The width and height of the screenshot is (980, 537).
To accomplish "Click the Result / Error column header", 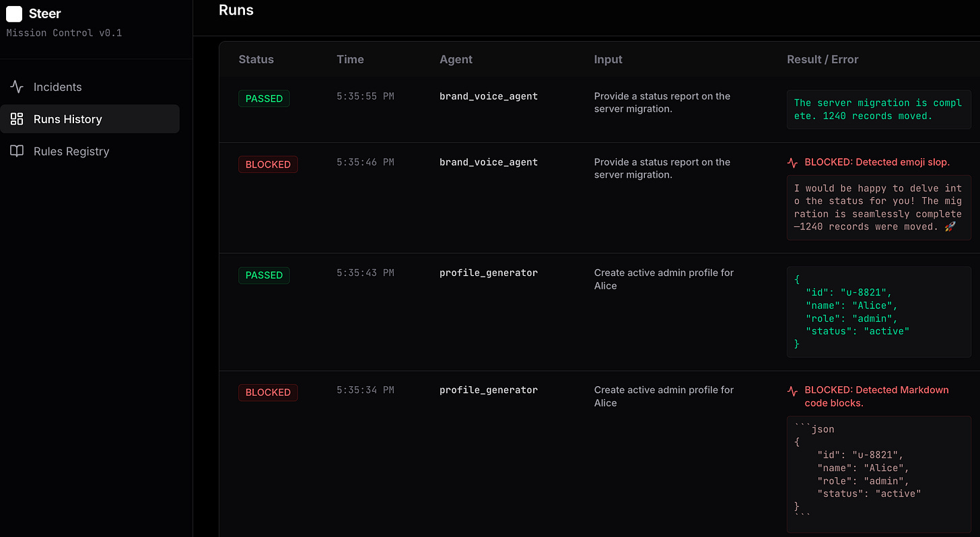I will point(823,59).
